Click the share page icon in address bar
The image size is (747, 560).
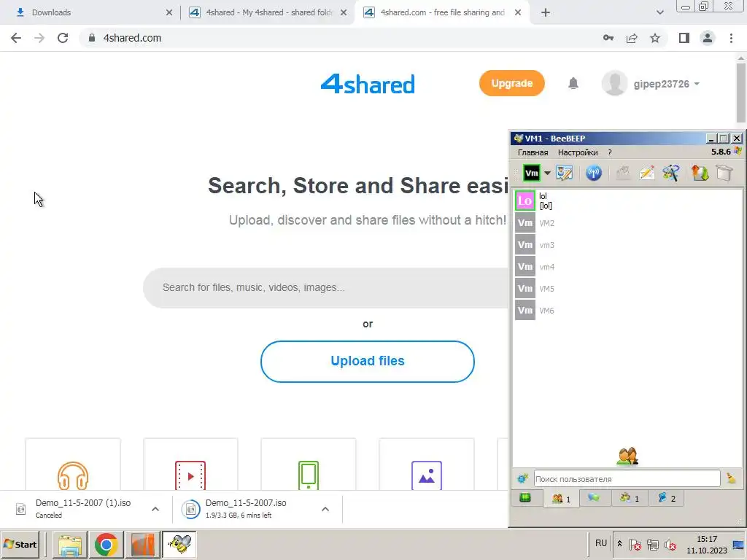coord(632,38)
